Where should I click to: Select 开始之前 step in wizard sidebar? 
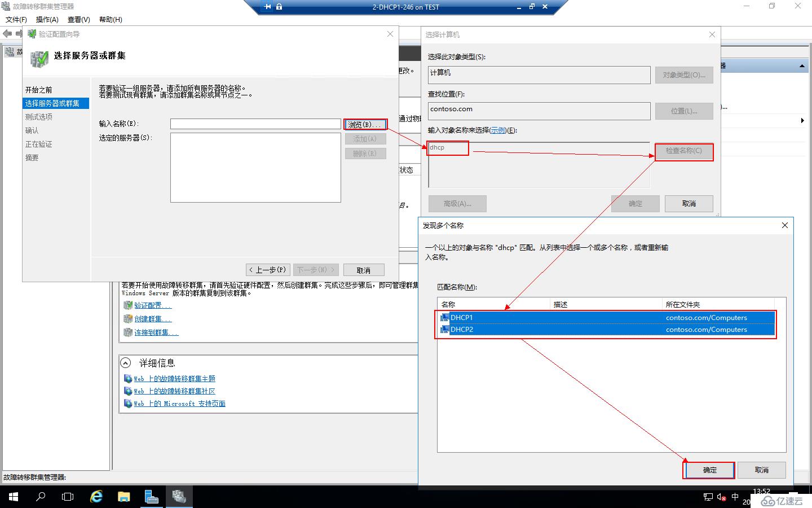pos(39,90)
